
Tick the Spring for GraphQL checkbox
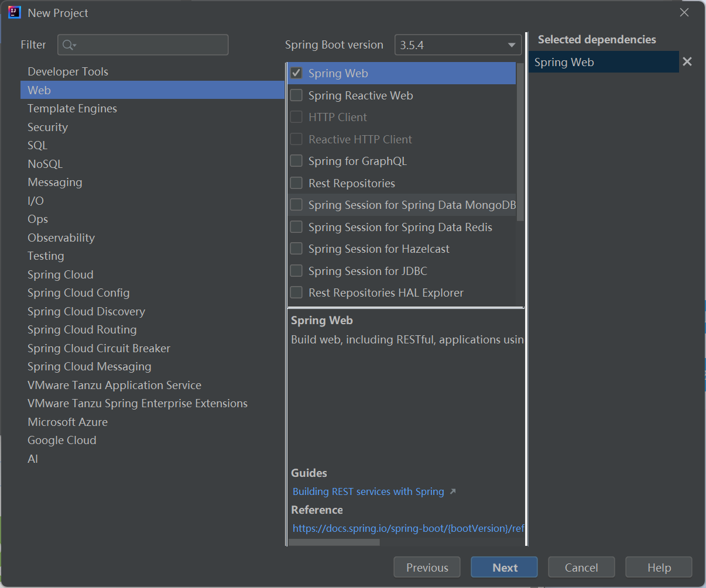(x=297, y=161)
